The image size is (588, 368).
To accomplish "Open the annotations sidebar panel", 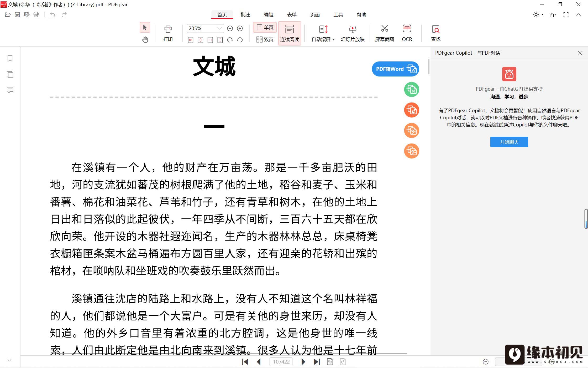I will pyautogui.click(x=10, y=90).
